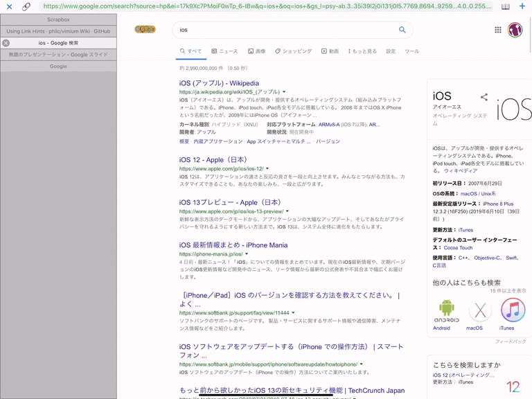Click Cocoa Touch link

pos(458,248)
